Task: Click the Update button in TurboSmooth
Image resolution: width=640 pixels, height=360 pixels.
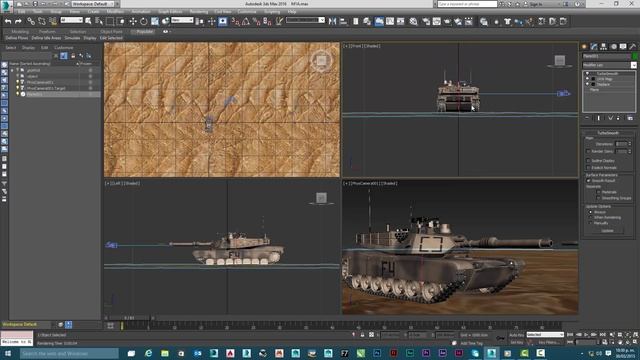Action: [607, 231]
